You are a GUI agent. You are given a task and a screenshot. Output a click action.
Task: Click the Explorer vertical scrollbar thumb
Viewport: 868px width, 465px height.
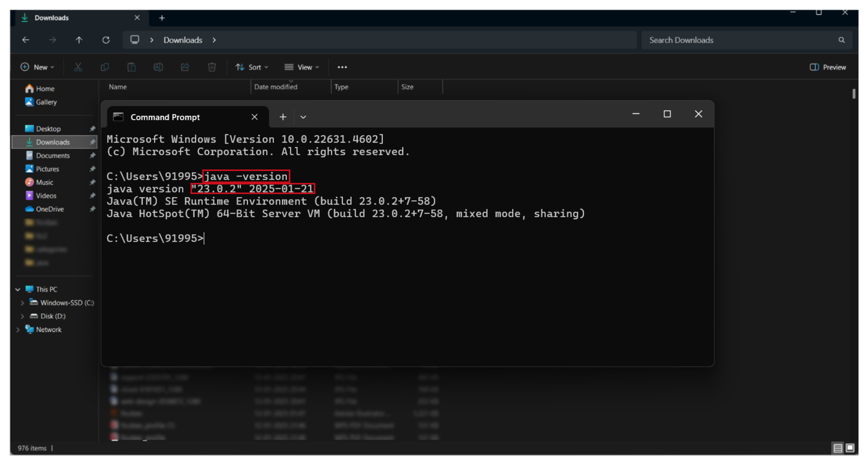pyautogui.click(x=854, y=94)
